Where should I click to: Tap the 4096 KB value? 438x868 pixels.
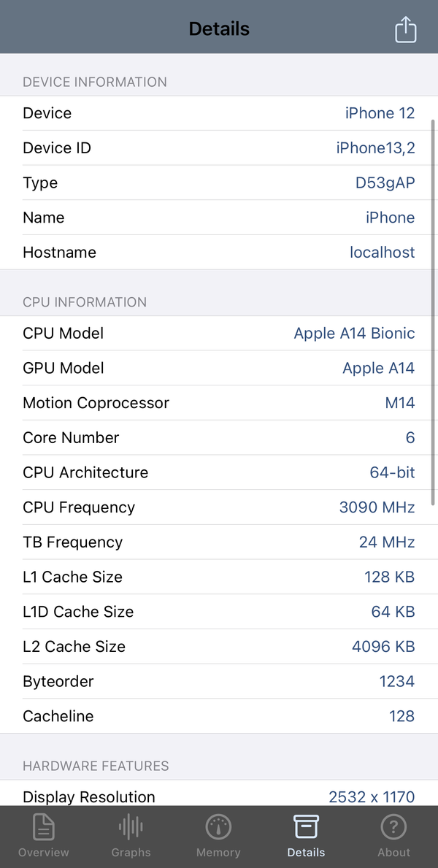pyautogui.click(x=383, y=647)
